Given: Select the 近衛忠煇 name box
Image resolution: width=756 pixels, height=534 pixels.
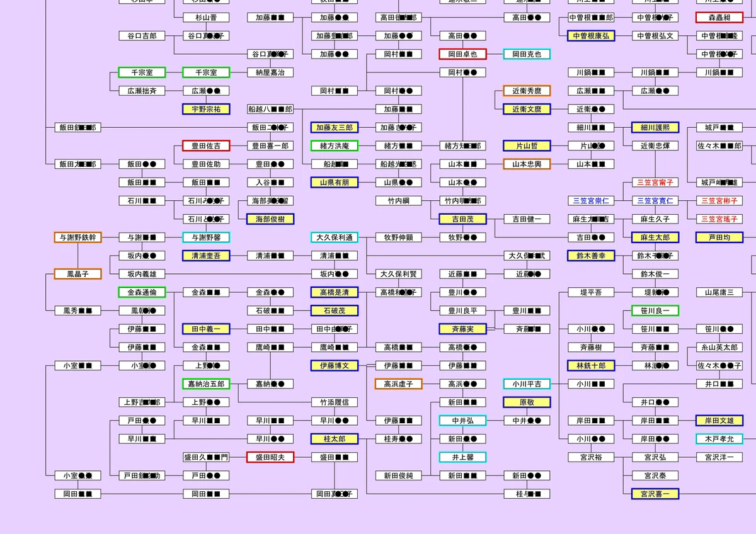Looking at the screenshot, I should [655, 145].
